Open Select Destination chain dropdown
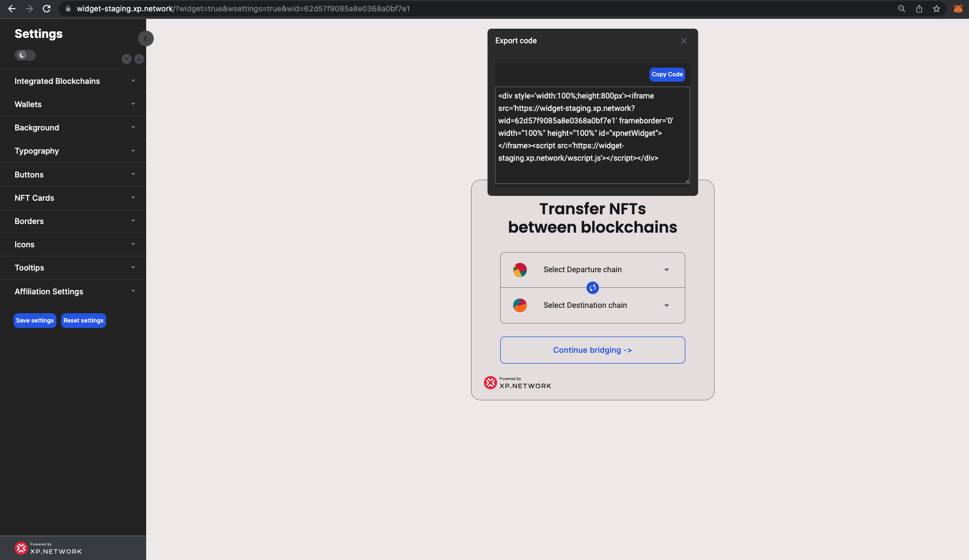 593,306
